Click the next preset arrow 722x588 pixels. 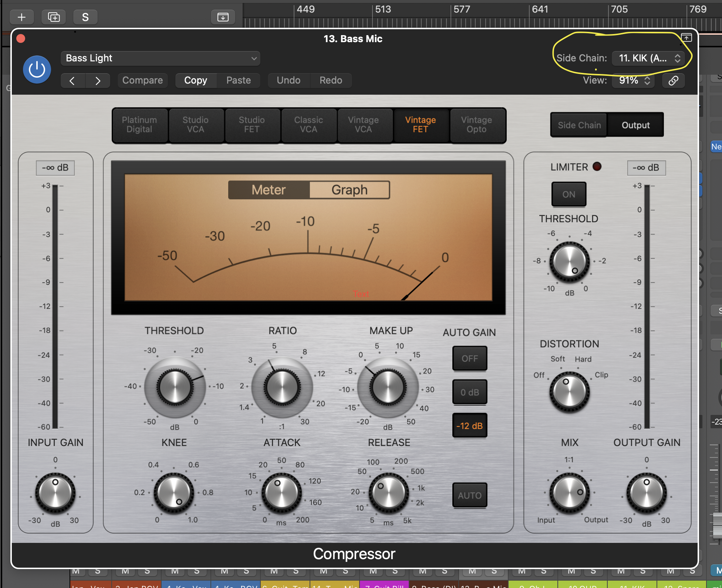coord(98,81)
